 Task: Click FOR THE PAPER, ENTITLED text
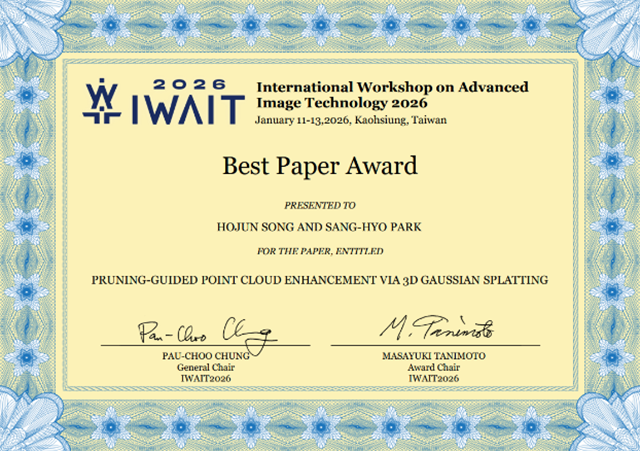320,251
